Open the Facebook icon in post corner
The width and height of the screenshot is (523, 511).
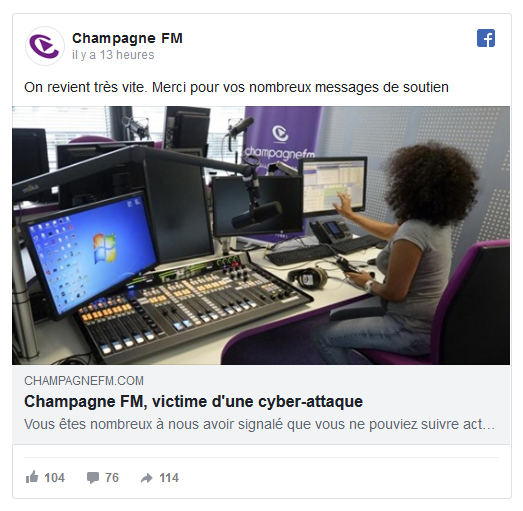click(486, 38)
